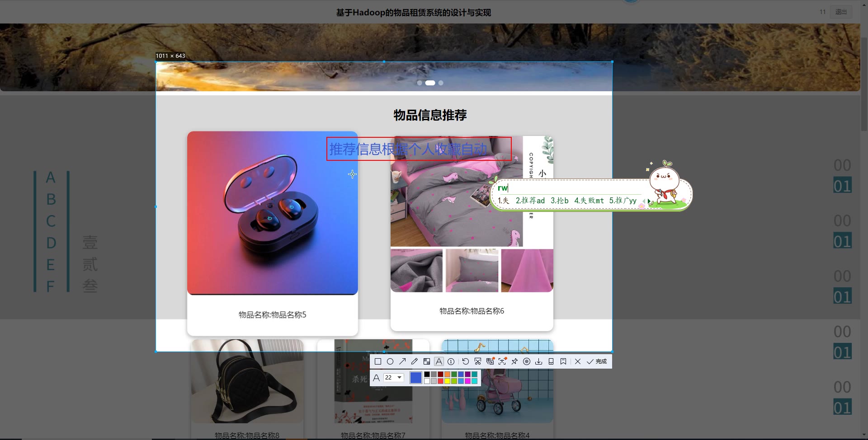
Task: Send the screenshot to phone
Action: (551, 361)
